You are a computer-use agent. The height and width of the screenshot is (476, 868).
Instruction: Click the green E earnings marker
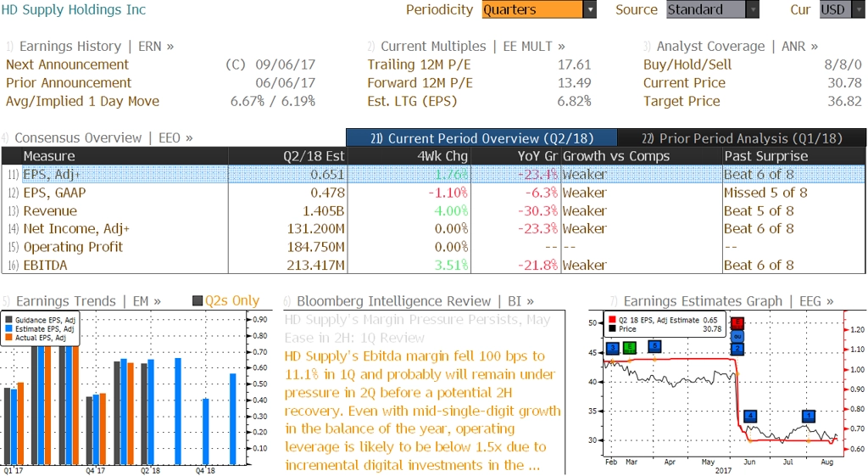tap(630, 347)
